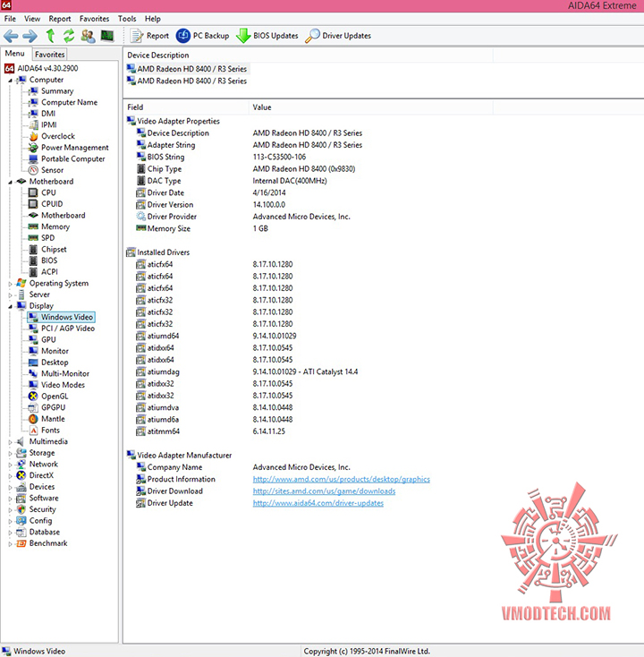644x657 pixels.
Task: Select the GPU item
Action: coord(48,340)
